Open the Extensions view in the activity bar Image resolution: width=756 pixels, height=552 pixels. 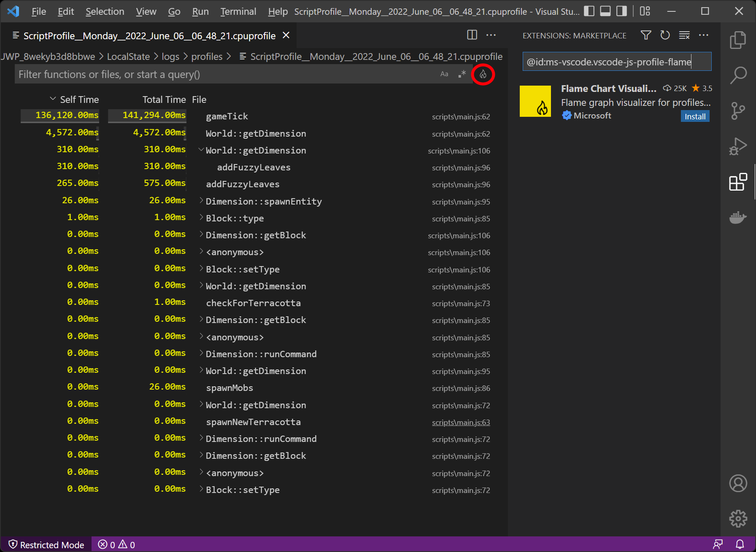[738, 182]
